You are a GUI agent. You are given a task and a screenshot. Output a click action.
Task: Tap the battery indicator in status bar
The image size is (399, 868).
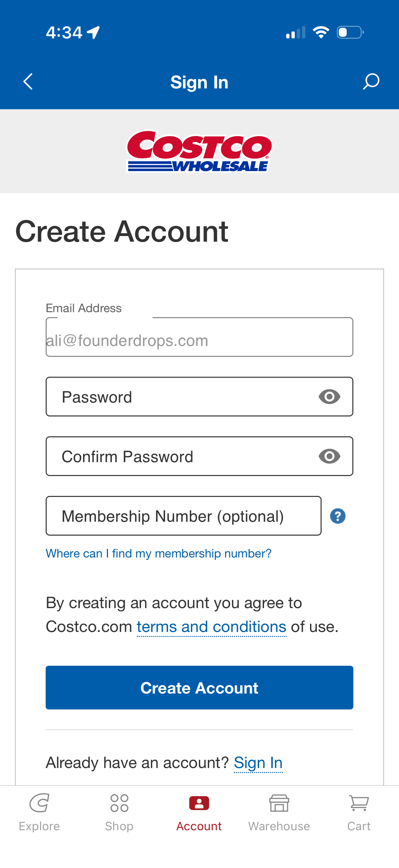(x=350, y=32)
